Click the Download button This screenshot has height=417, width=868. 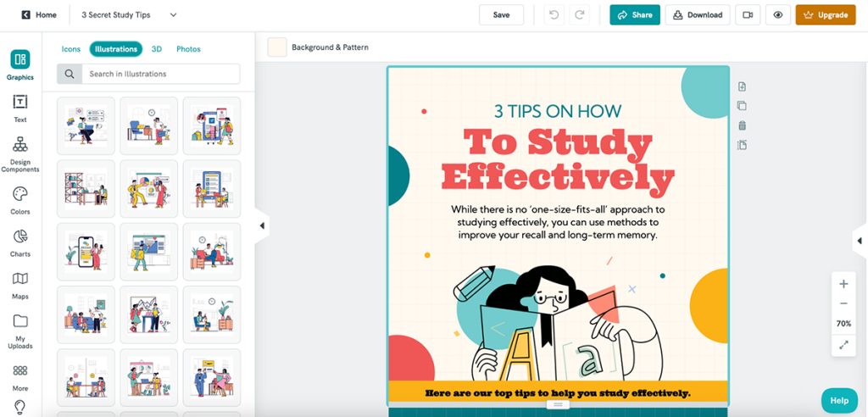[698, 15]
